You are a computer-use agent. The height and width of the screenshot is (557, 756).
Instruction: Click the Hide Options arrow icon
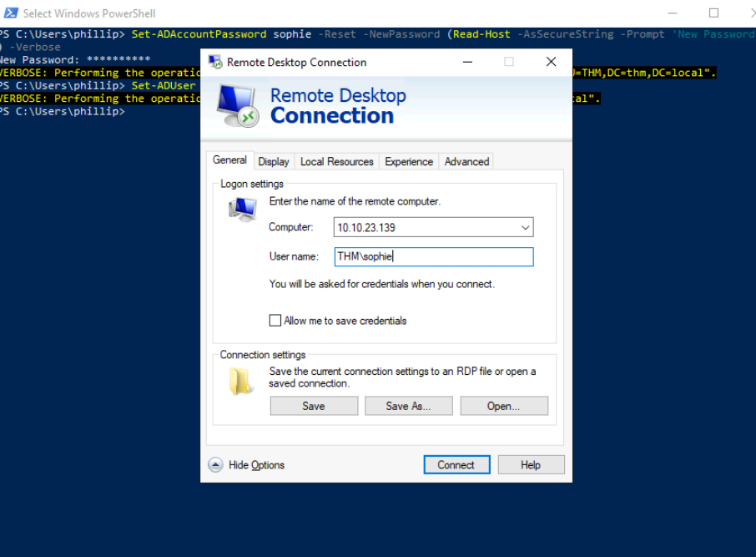tap(215, 465)
